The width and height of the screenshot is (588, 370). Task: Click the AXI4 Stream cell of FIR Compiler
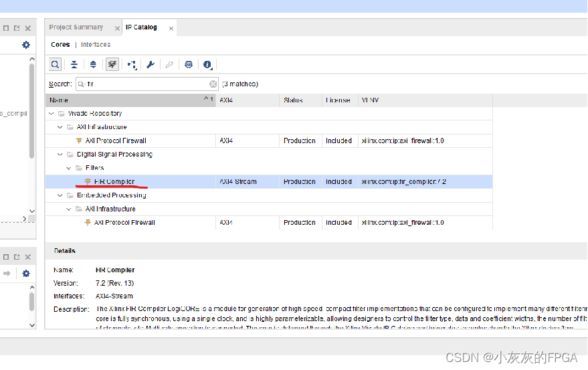coord(248,181)
